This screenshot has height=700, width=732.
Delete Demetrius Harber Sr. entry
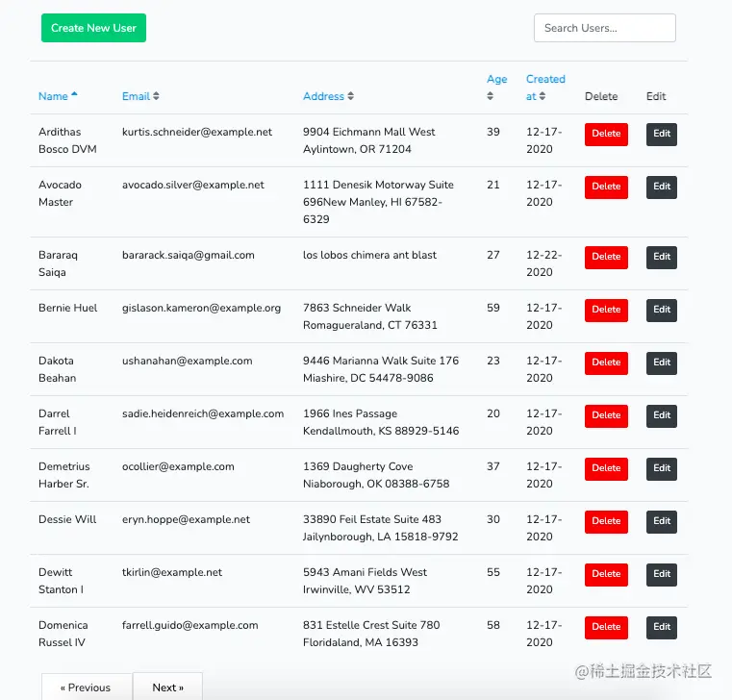pos(606,468)
